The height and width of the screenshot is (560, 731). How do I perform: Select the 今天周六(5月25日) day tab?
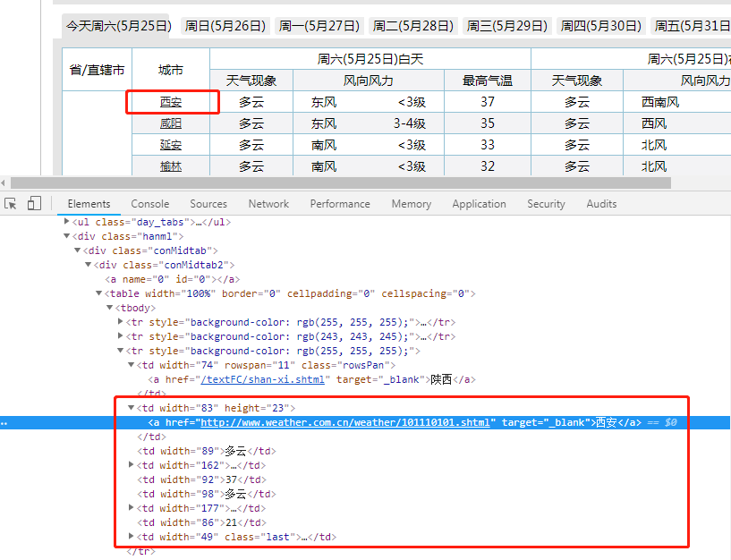118,26
